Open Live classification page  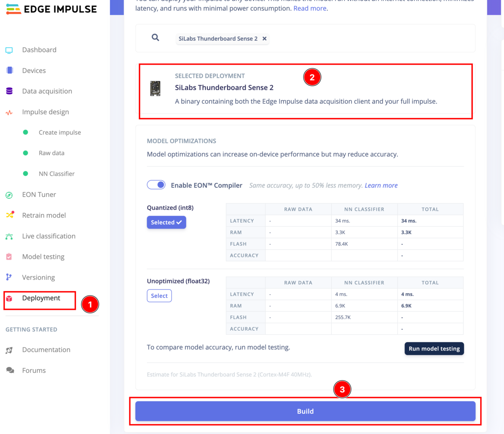click(x=49, y=236)
